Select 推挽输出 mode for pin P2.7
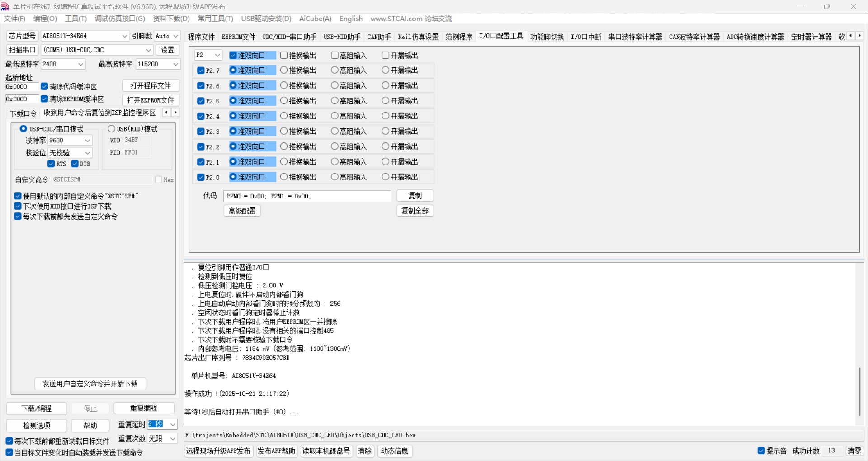This screenshot has width=868, height=461. 284,70
